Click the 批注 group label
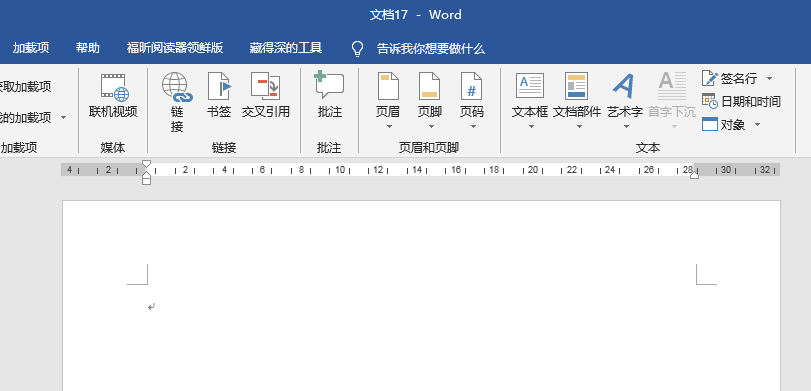811x391 pixels. pyautogui.click(x=329, y=148)
